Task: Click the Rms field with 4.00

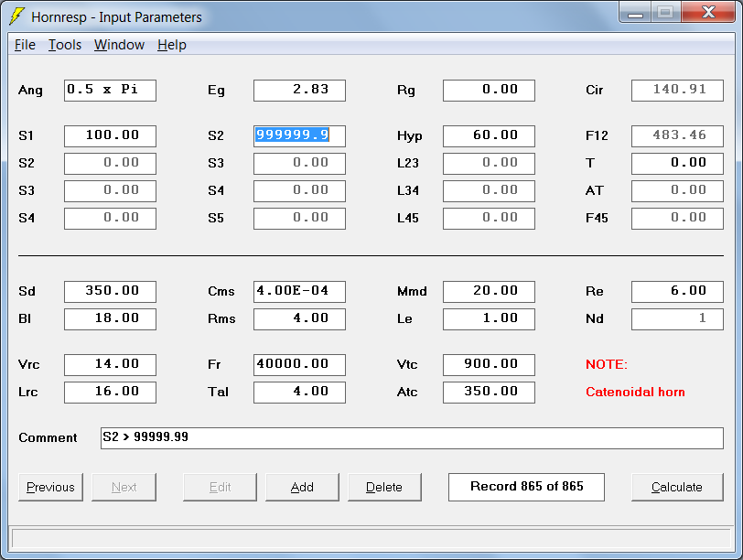Action: coord(299,318)
